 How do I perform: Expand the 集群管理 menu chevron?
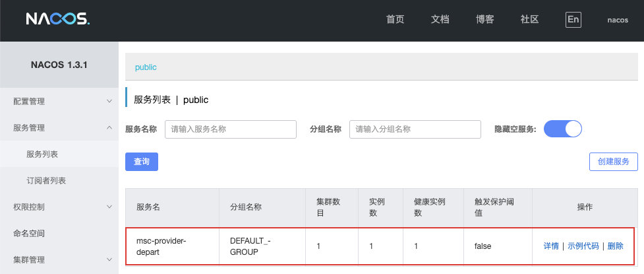[109, 259]
